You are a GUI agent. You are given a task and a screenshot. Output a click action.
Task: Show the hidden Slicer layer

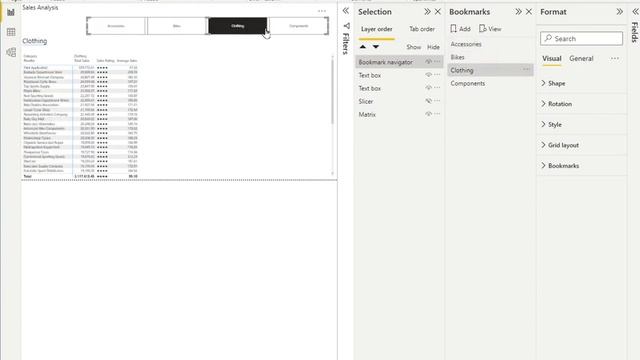428,101
